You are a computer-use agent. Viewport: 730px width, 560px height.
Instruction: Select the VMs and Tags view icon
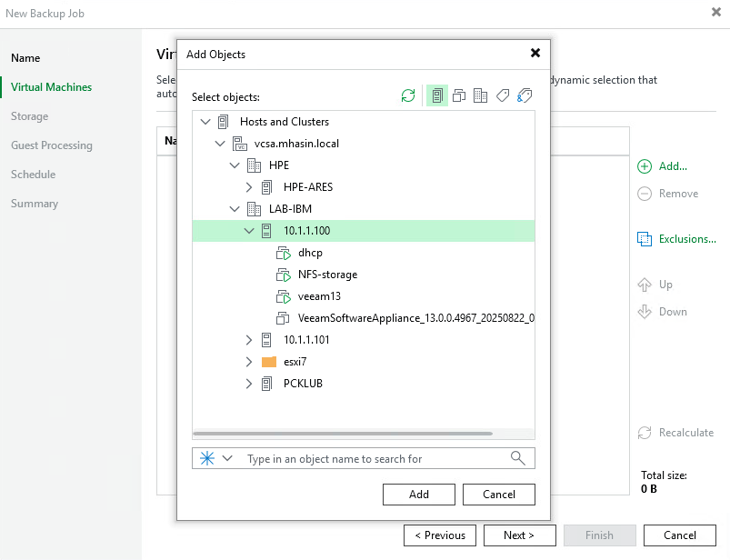pos(525,95)
